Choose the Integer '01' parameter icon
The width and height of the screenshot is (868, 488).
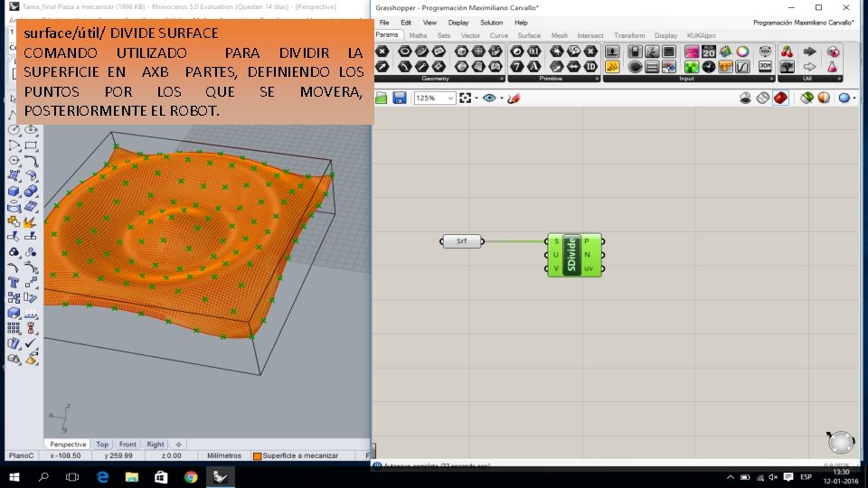tap(533, 52)
